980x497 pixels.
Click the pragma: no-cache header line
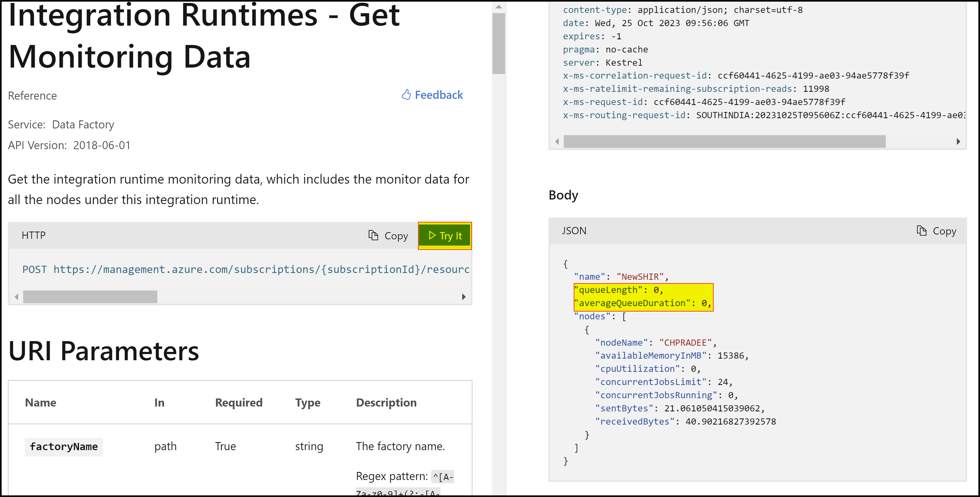click(605, 50)
